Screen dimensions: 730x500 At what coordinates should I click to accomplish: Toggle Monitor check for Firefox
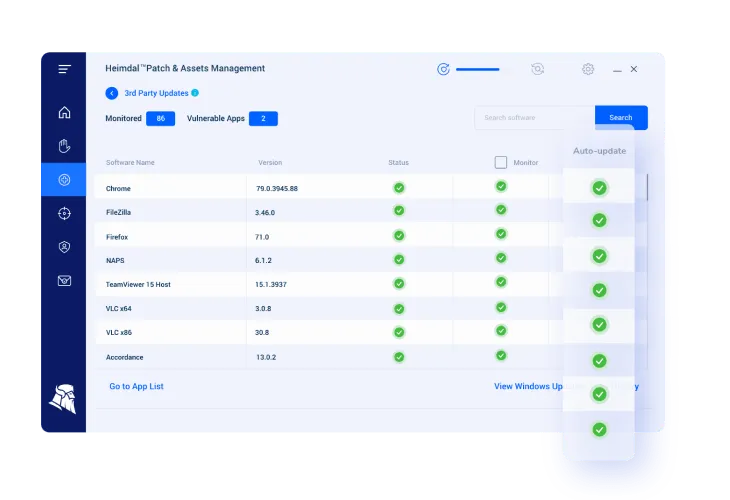click(501, 234)
